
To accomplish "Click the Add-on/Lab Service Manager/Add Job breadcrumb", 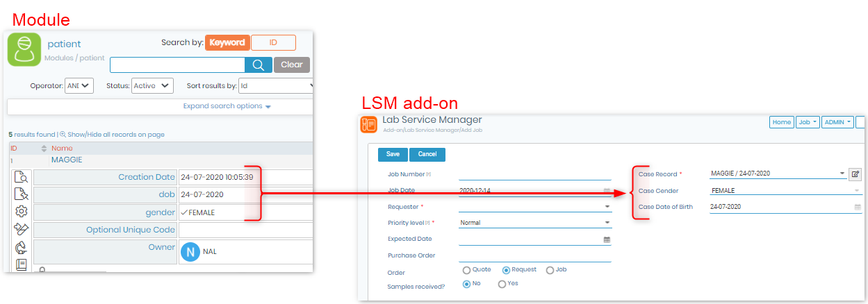I will [434, 130].
